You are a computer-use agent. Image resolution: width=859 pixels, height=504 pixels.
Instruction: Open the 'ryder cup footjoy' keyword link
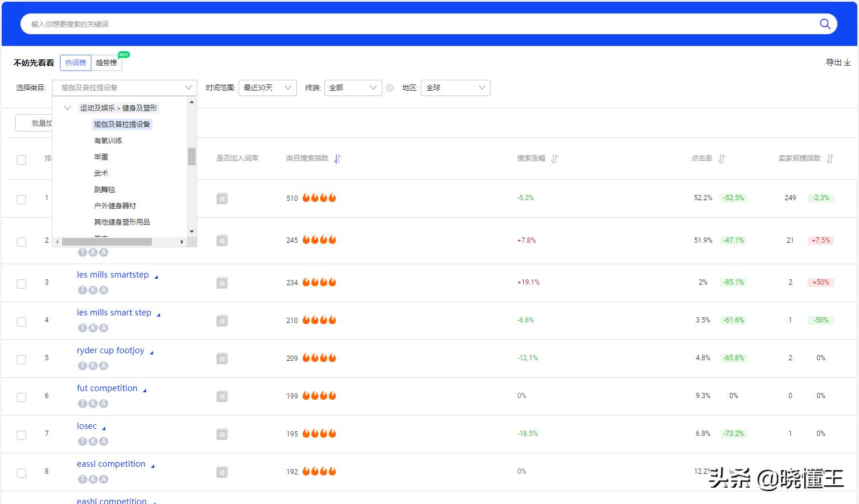click(111, 350)
